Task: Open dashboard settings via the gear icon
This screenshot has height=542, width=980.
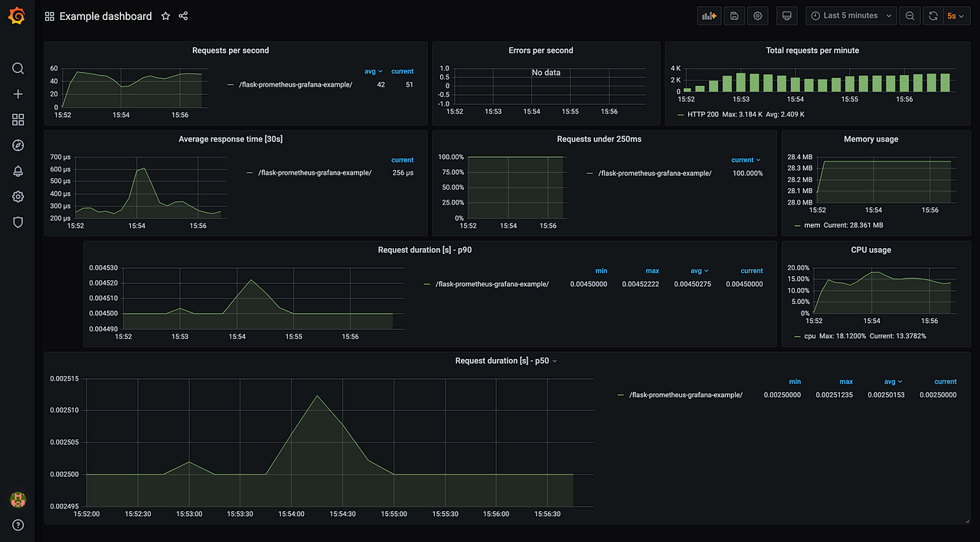Action: 757,15
